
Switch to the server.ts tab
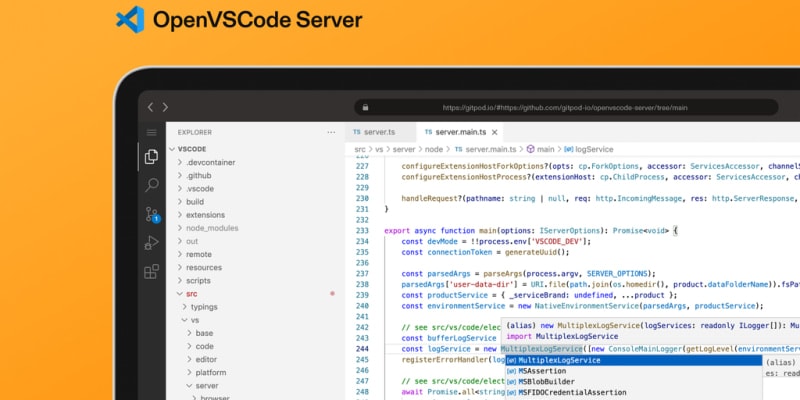point(378,132)
